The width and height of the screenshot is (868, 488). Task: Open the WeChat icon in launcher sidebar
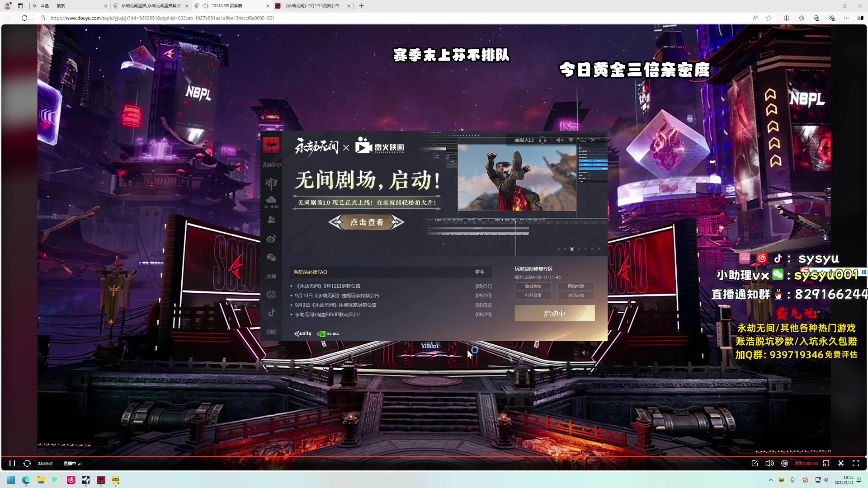click(271, 258)
